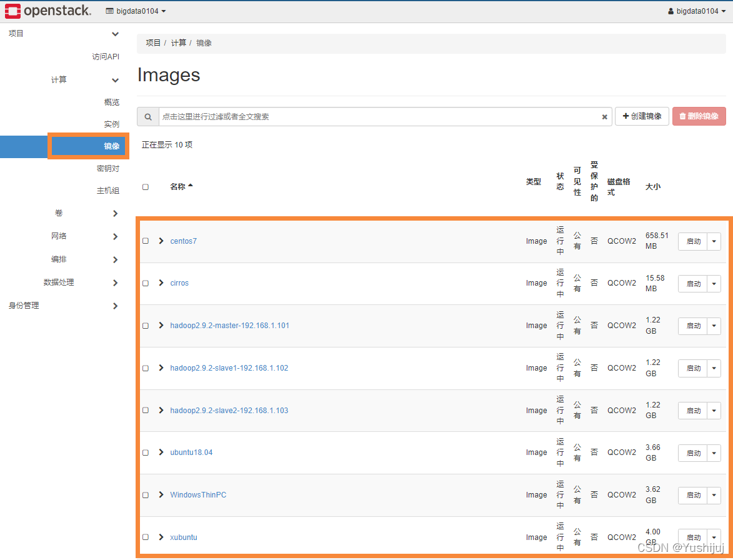Open 密钥对 key pairs in the sidebar
This screenshot has height=560, width=733.
point(108,168)
